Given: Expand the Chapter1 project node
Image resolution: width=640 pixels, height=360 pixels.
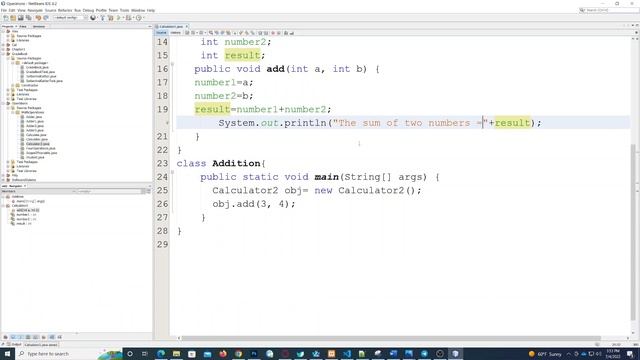Looking at the screenshot, I should pos(3,49).
